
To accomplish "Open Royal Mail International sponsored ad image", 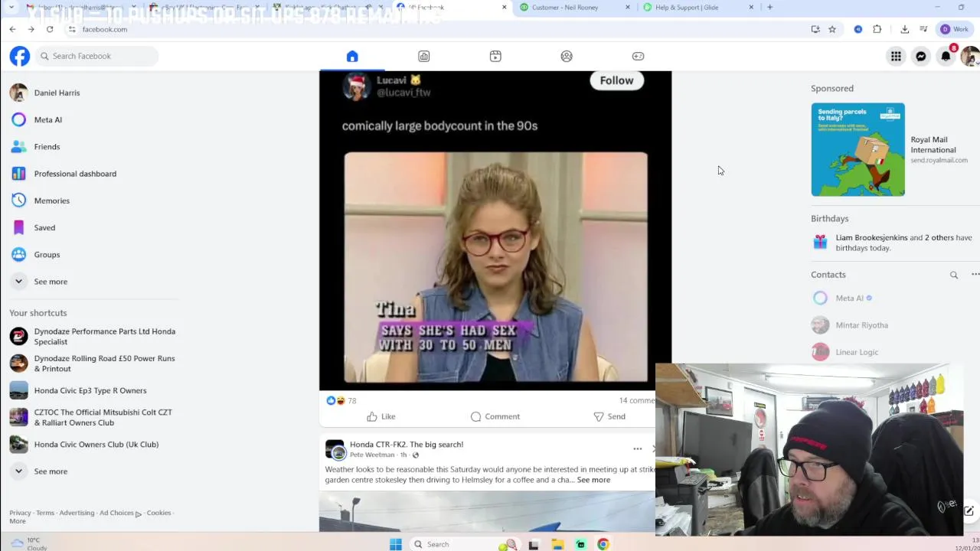I will [x=857, y=149].
